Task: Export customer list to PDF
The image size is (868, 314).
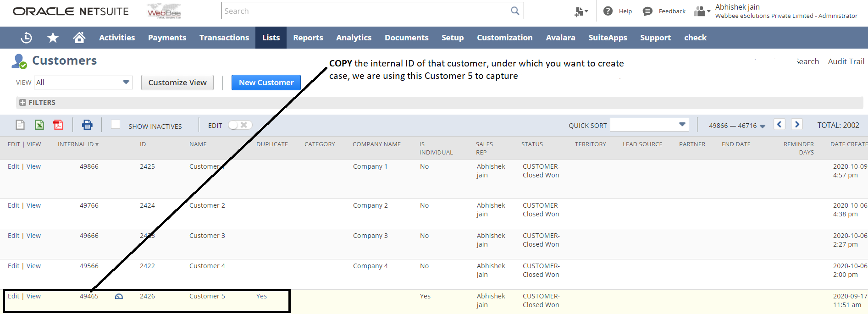Action: (58, 125)
